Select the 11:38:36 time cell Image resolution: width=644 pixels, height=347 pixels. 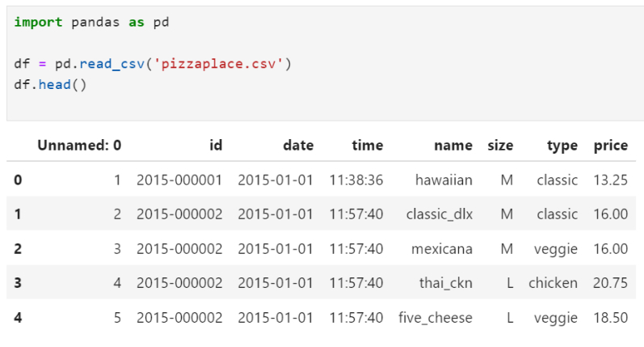[356, 180]
